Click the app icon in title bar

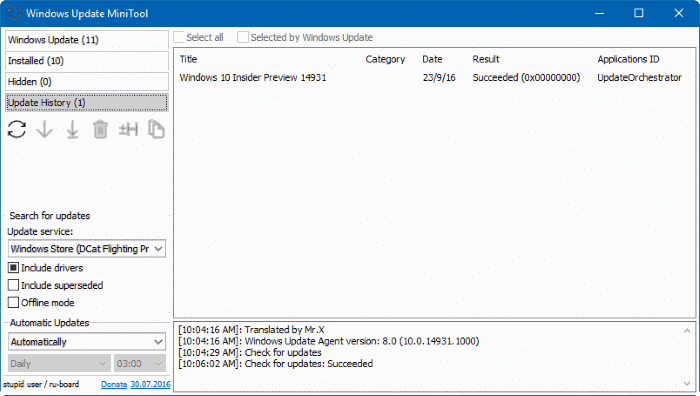(14, 13)
